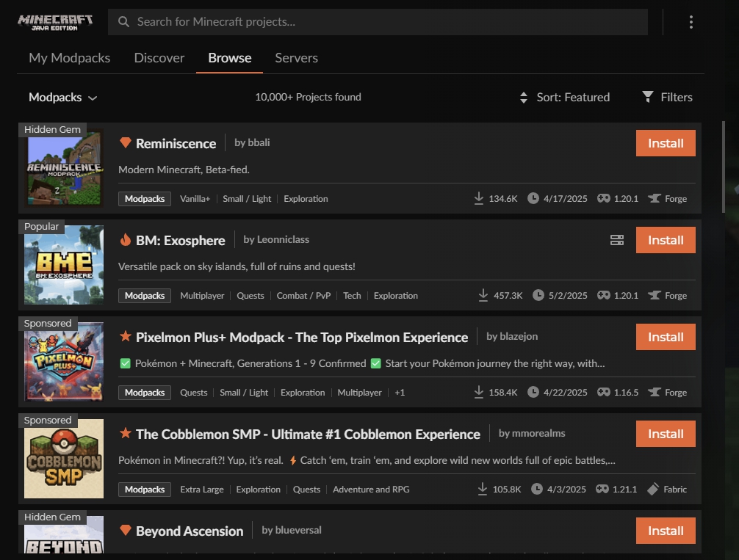Image resolution: width=739 pixels, height=560 pixels.
Task: Click the Fabric loader icon on Cobblemon SMP
Action: coord(653,489)
